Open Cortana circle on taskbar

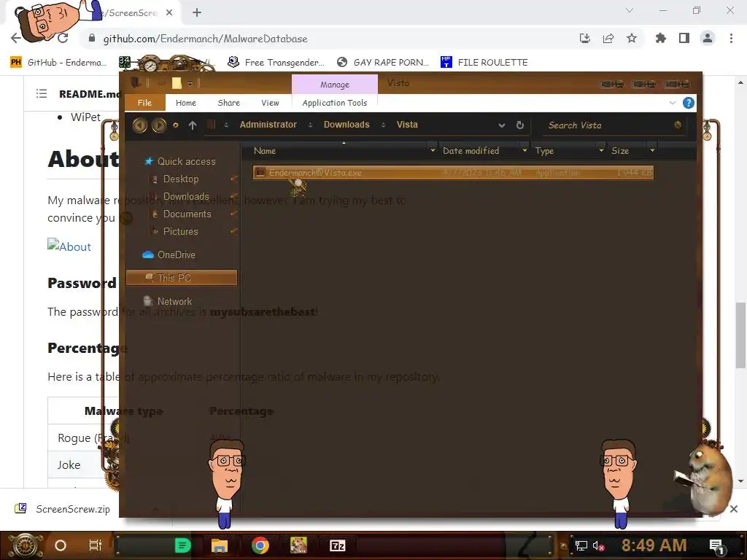61,545
